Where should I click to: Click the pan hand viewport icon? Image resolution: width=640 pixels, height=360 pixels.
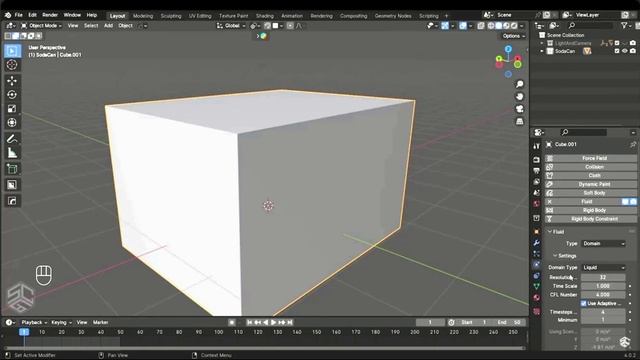pyautogui.click(x=520, y=97)
